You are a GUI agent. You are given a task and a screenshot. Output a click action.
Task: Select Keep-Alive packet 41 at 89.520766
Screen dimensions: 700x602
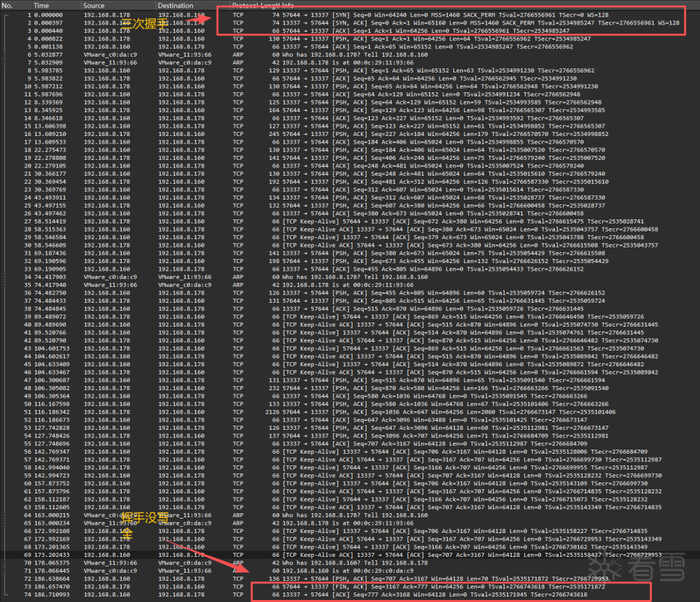(x=350, y=333)
